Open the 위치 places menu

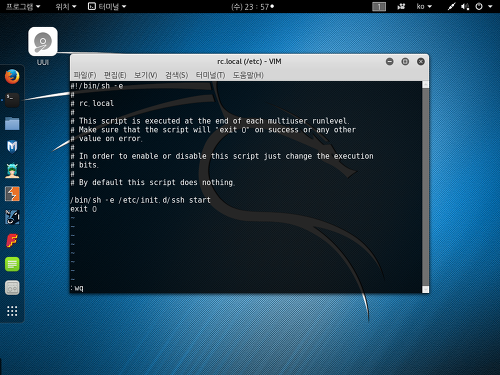pos(66,6)
